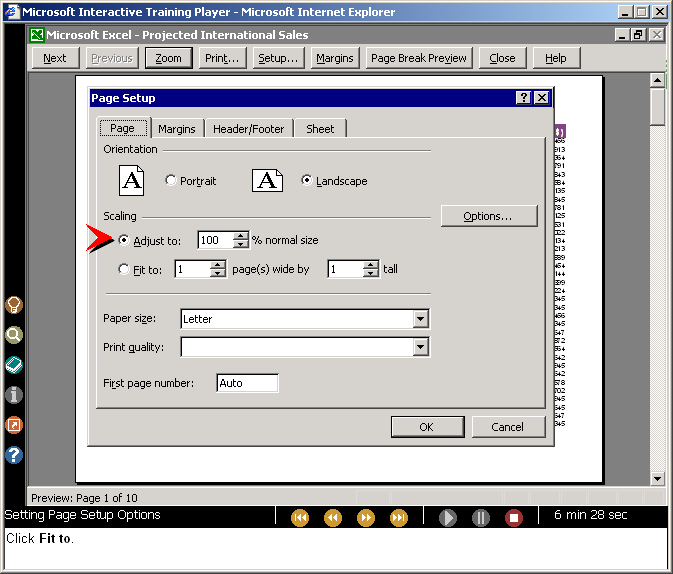The image size is (673, 574).
Task: Select the Fit to radio button
Action: 124,269
